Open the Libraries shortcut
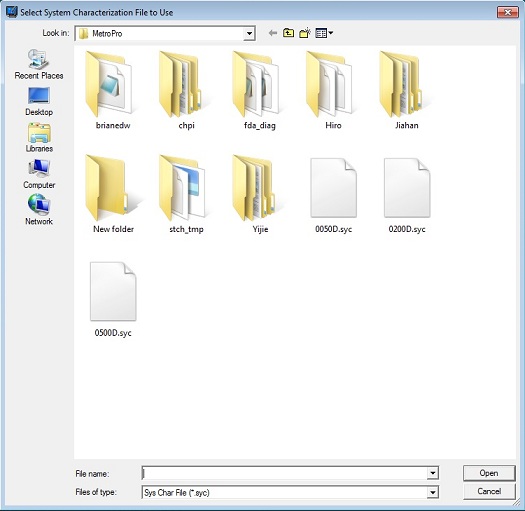 point(39,138)
